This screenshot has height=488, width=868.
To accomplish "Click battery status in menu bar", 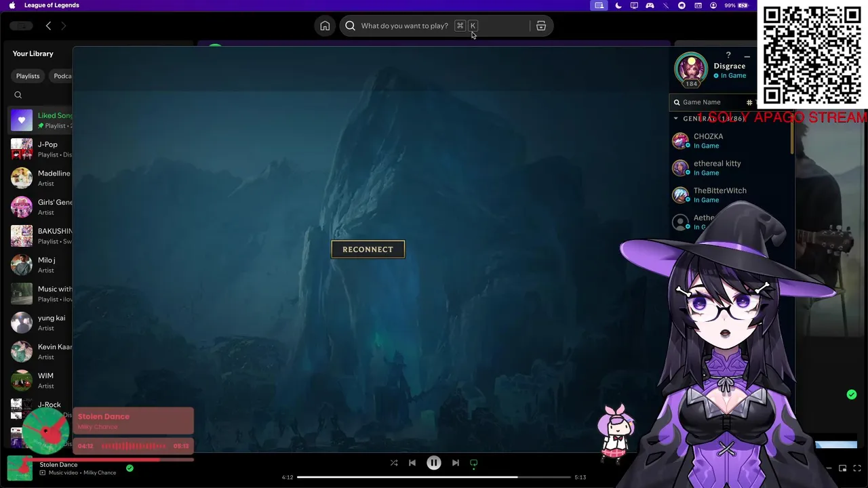I will point(737,5).
